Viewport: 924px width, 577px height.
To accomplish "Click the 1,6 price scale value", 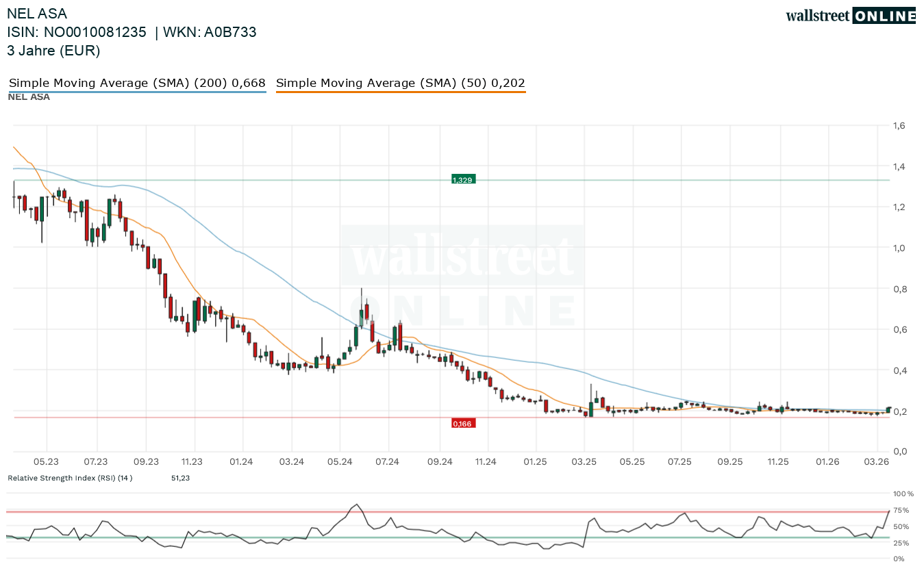I will pos(898,125).
